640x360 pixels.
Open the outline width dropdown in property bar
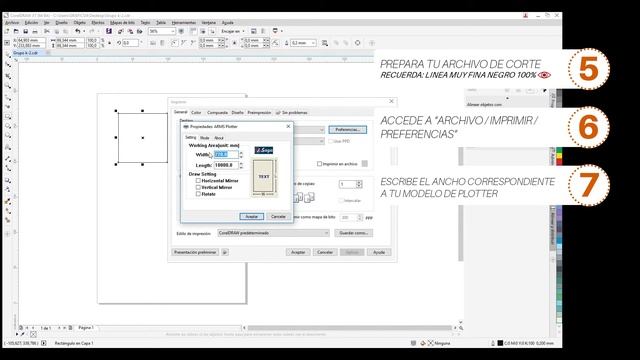pyautogui.click(x=313, y=43)
